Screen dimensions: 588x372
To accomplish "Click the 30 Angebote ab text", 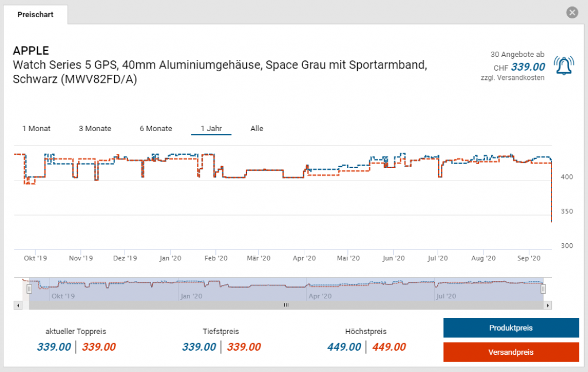I will pyautogui.click(x=517, y=55).
